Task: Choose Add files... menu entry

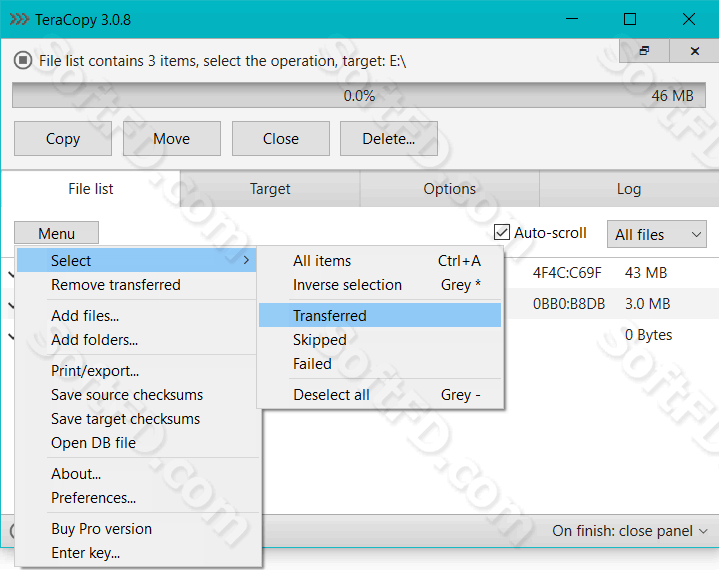Action: coord(136,315)
